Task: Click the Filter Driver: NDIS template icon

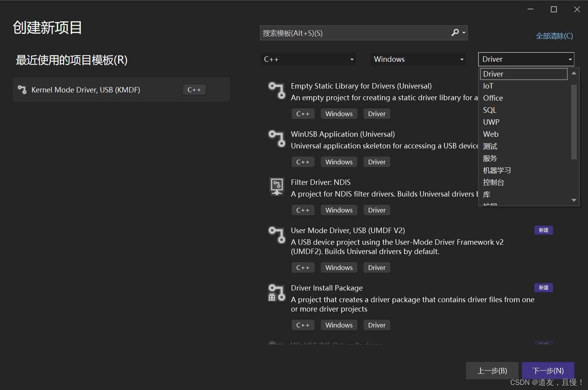Action: tap(277, 186)
